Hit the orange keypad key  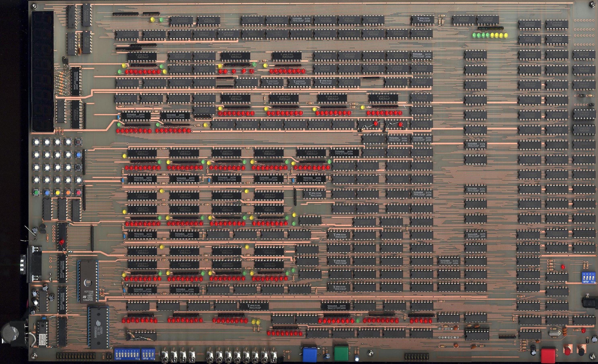click(x=68, y=193)
